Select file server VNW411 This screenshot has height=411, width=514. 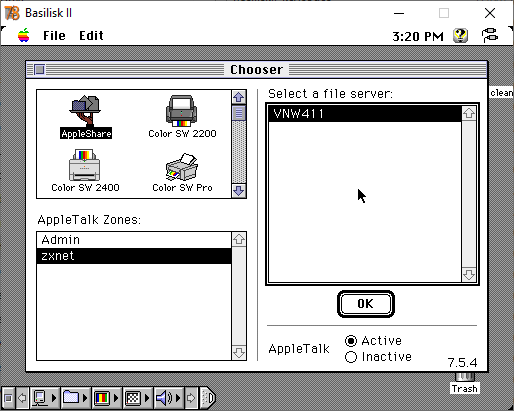click(365, 114)
